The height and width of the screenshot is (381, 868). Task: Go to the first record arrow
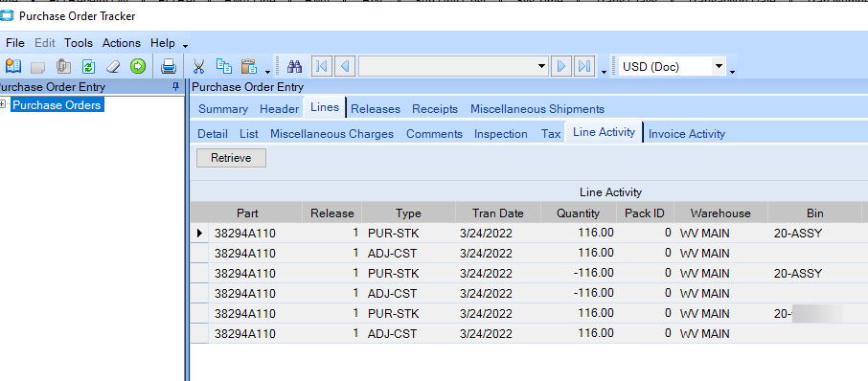pyautogui.click(x=321, y=67)
